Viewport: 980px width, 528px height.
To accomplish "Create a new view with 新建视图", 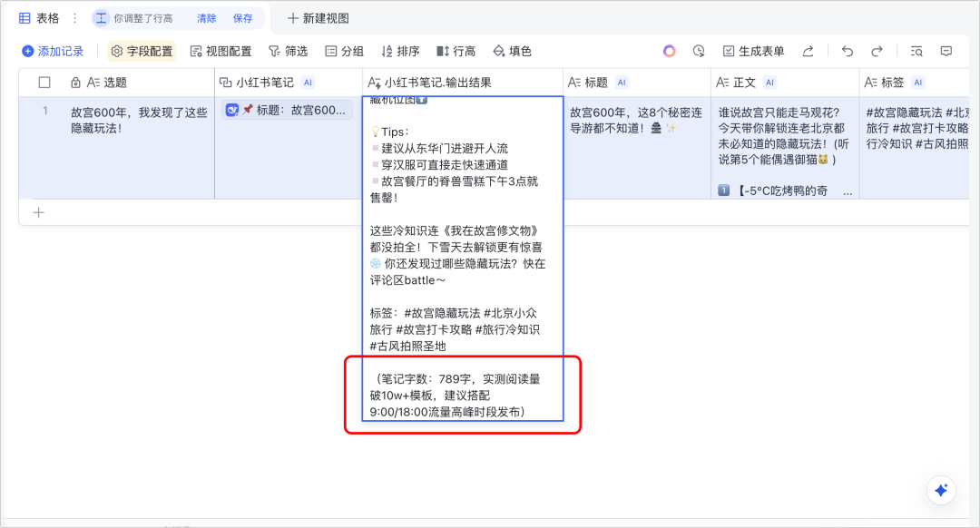I will (x=318, y=18).
